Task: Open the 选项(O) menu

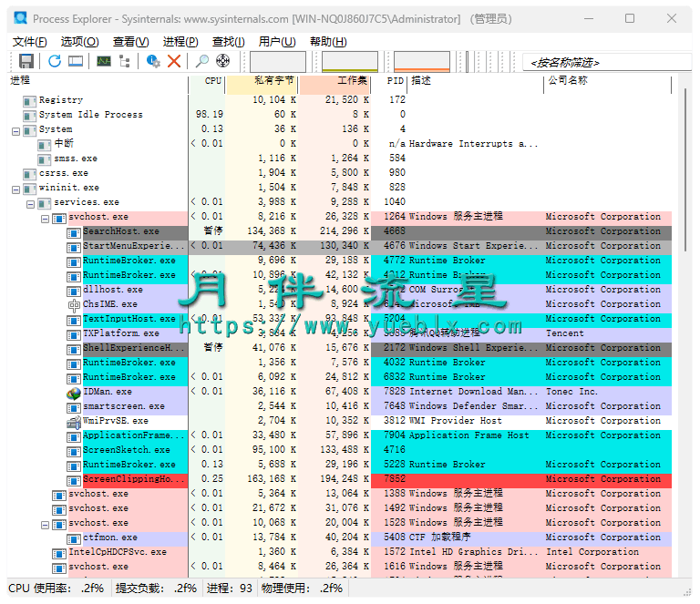Action: click(x=80, y=42)
